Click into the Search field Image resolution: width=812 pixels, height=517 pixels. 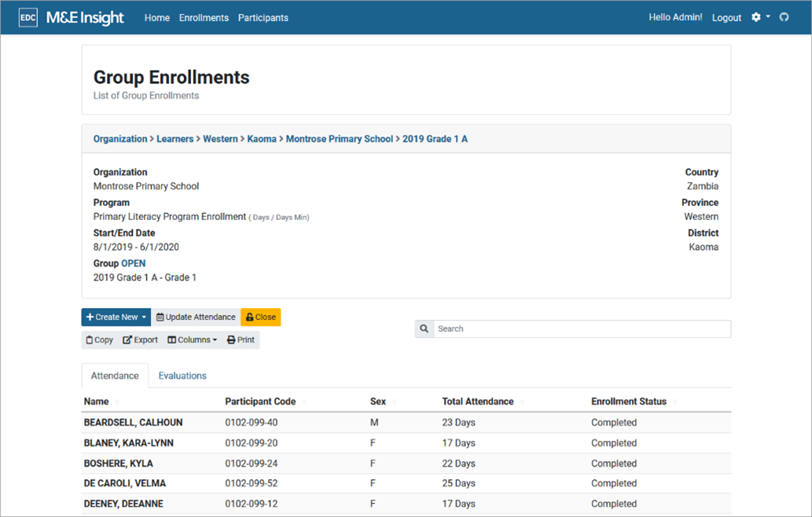click(x=582, y=328)
